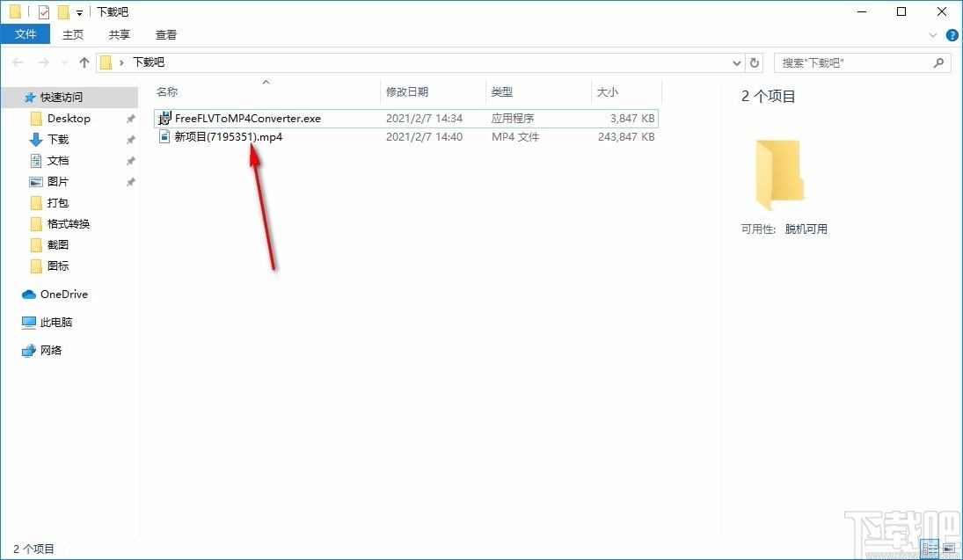Open 图片 folder in quick access
The height and width of the screenshot is (560, 963).
(58, 181)
